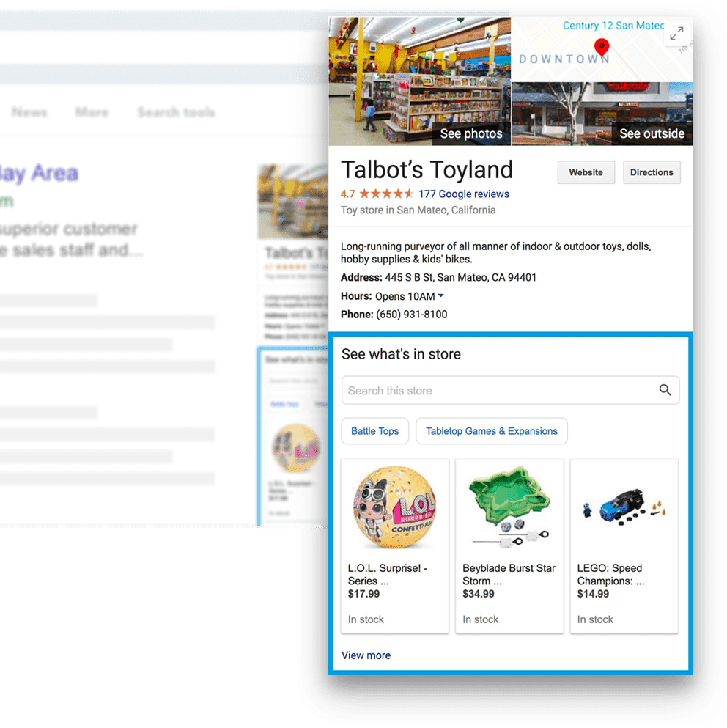Click Century 12 San Mateo map label
The image size is (727, 728).
click(613, 26)
